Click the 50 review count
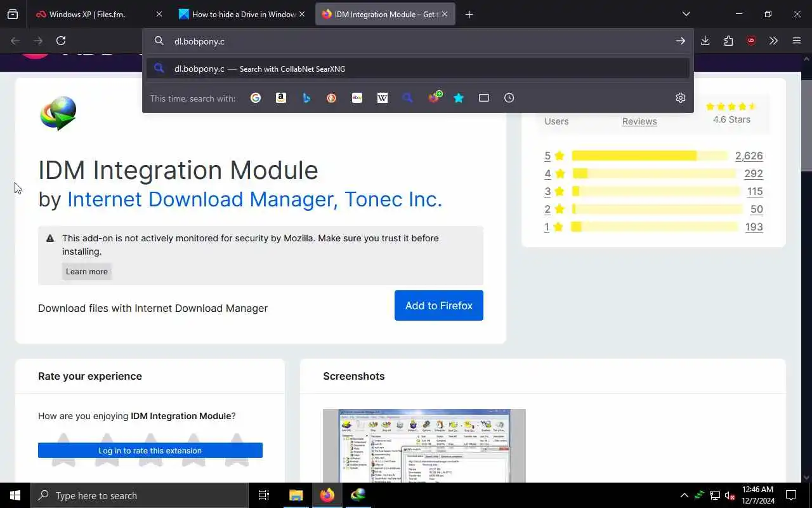This screenshot has width=812, height=508. [757, 209]
